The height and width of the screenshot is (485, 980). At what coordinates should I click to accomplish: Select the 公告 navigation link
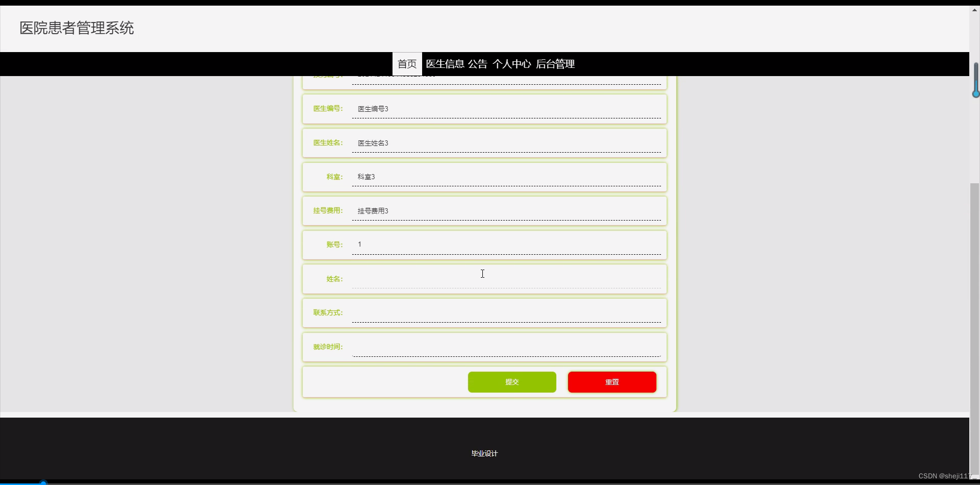(477, 63)
